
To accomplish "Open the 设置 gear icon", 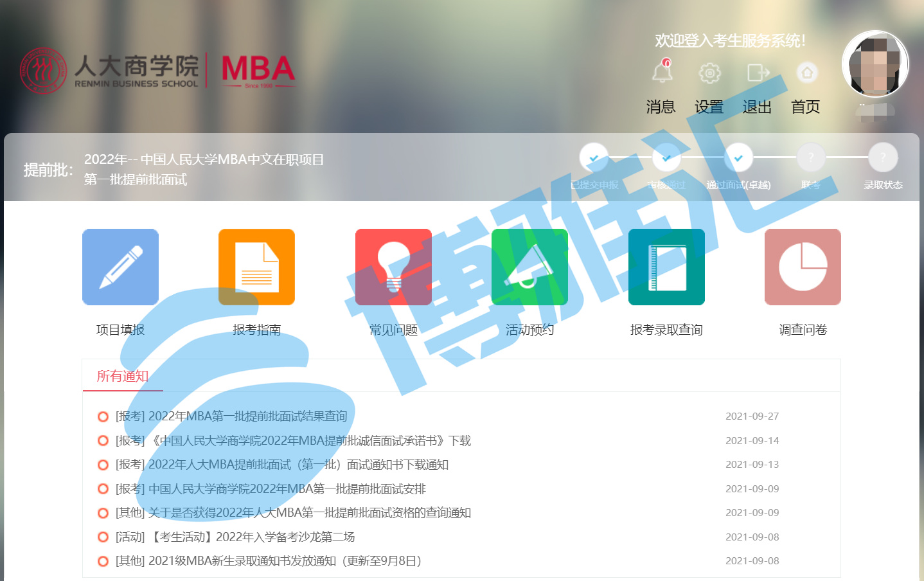I will tap(709, 73).
